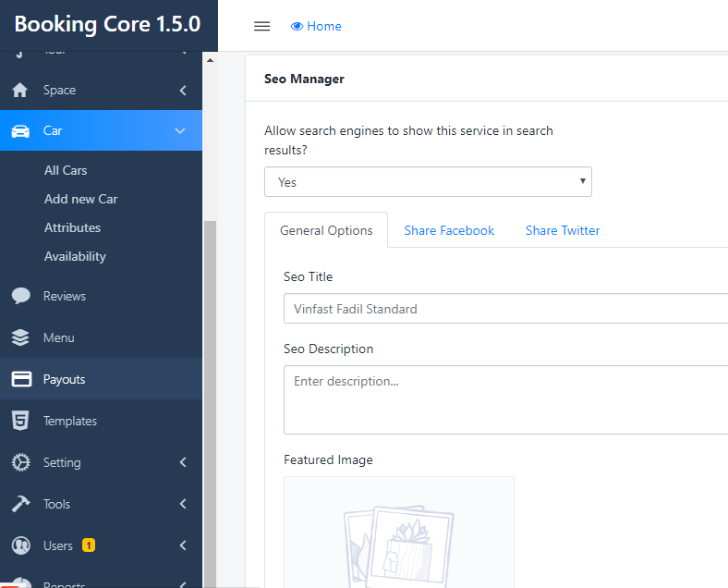The height and width of the screenshot is (588, 728).
Task: Open the search engine visibility dropdown
Action: pyautogui.click(x=428, y=182)
